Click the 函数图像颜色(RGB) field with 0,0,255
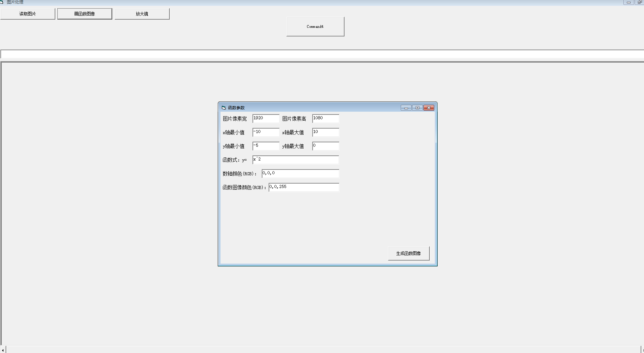Screen dimensions: 644x353 304,187
